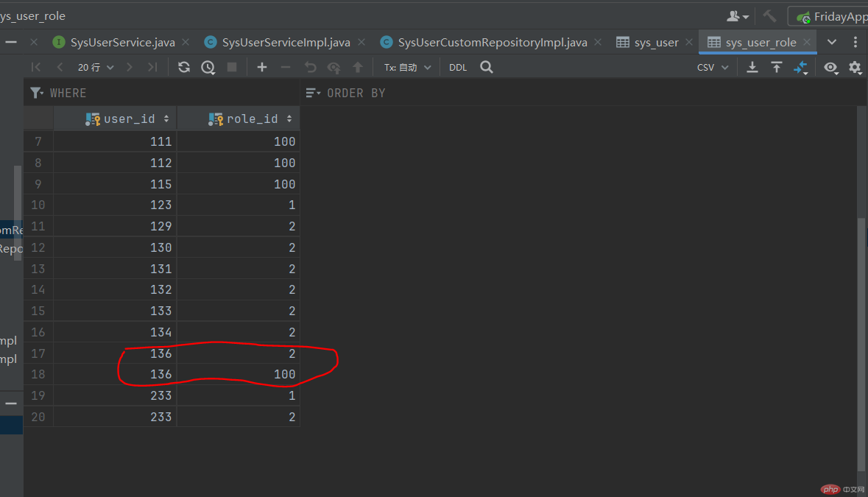The image size is (868, 497).
Task: Open the 20 行 page size dropdown
Action: click(x=96, y=68)
